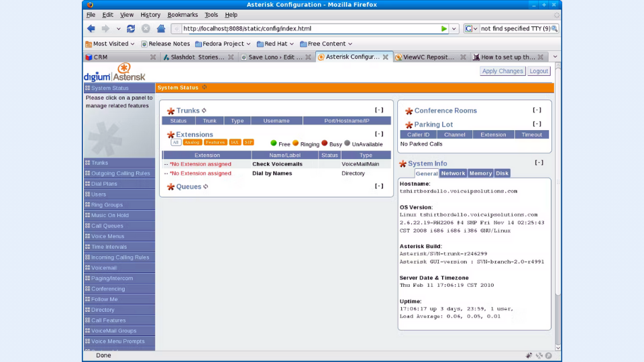Open the File menu
Image resolution: width=644 pixels, height=362 pixels.
coord(91,14)
